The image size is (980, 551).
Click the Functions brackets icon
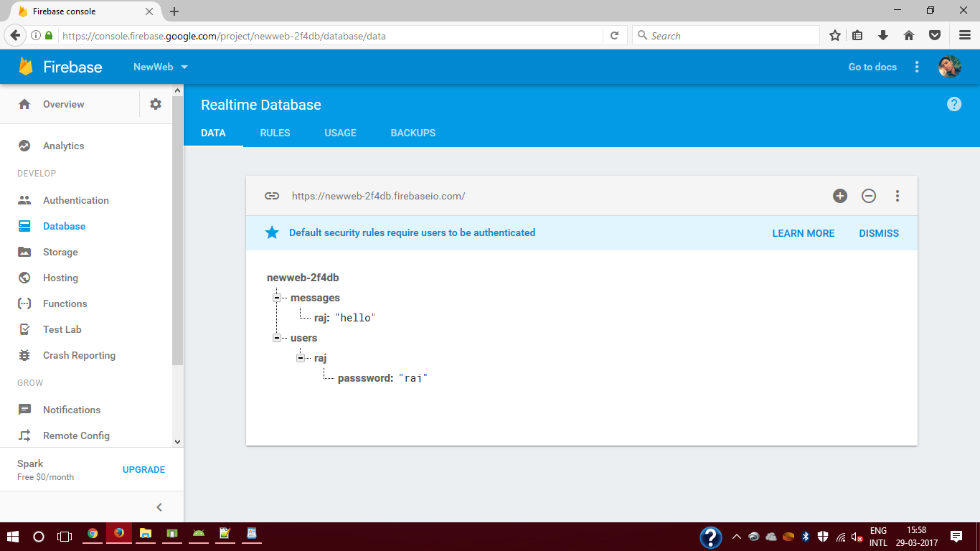pyautogui.click(x=24, y=303)
